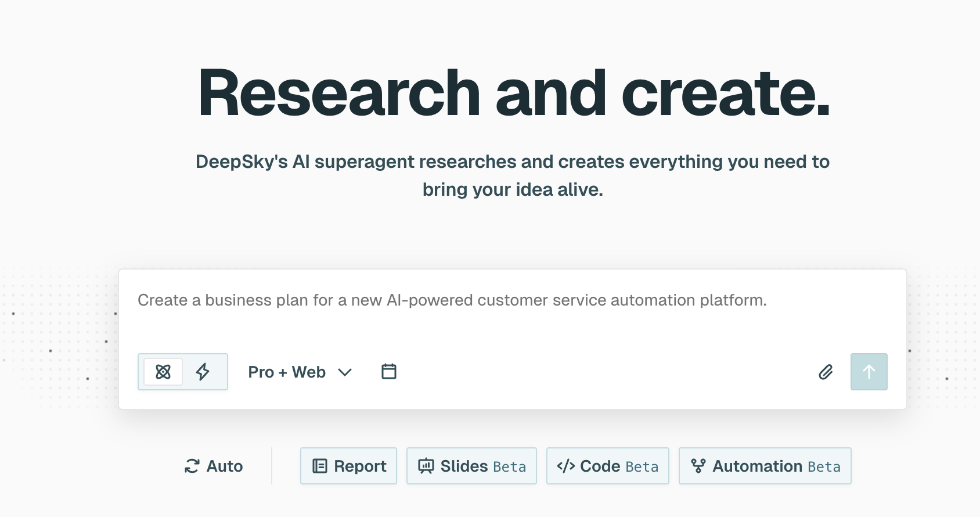The height and width of the screenshot is (517, 980).
Task: Click the calendar schedule icon
Action: (389, 371)
